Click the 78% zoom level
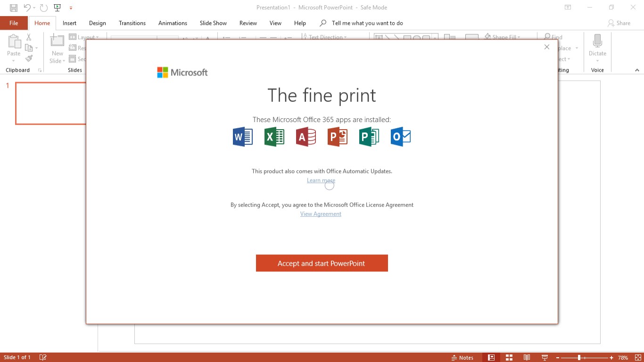 click(623, 358)
